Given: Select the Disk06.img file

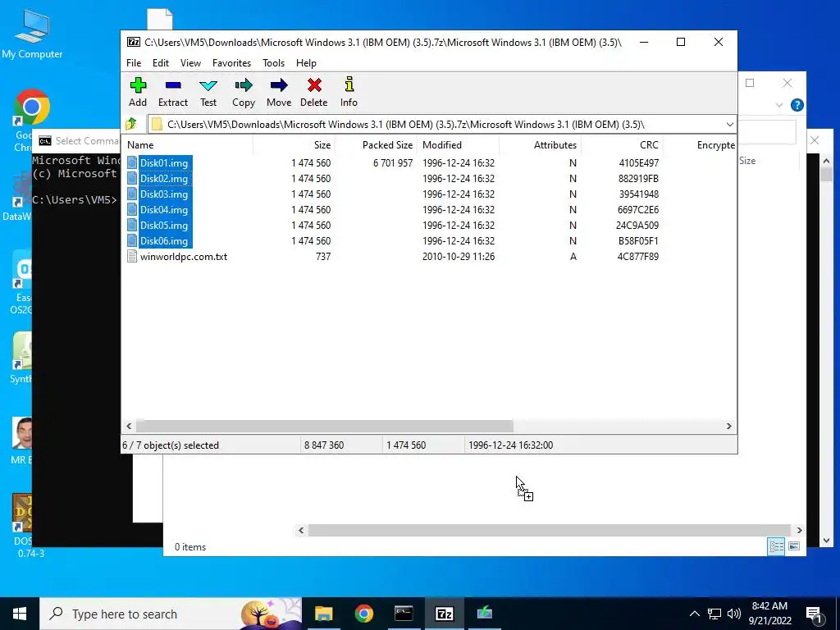Looking at the screenshot, I should pos(163,240).
